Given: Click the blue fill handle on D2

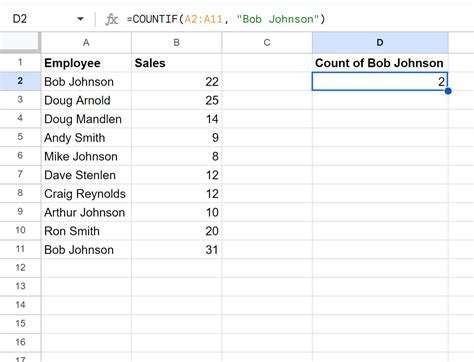Looking at the screenshot, I should point(448,91).
